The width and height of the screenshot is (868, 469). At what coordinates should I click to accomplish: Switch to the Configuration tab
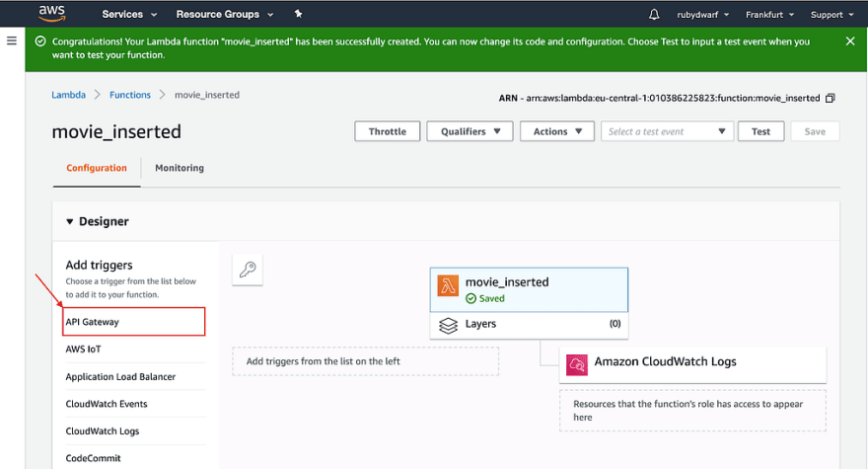click(97, 168)
